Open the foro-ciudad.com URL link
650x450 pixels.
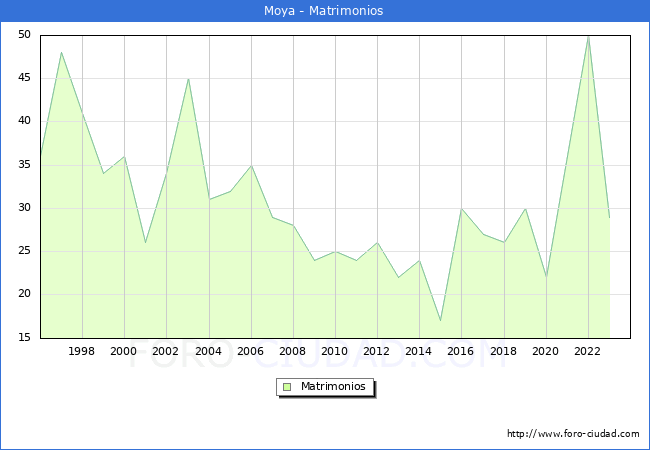point(573,434)
